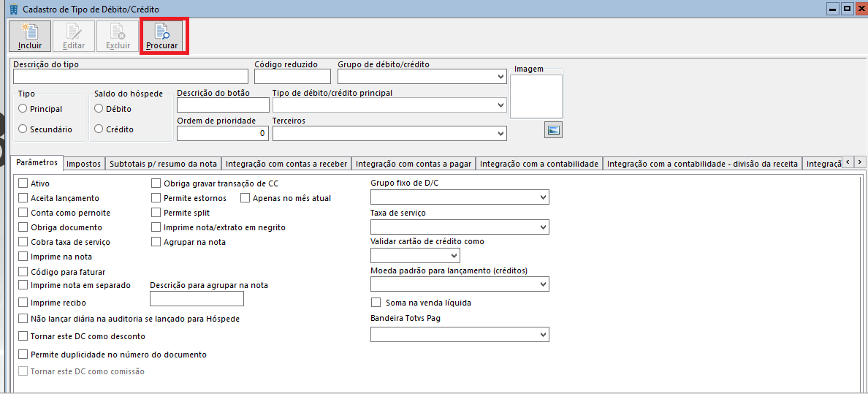Screen dimensions: 868x394
Task: Toggle Permite estornos checkbox
Action: (x=156, y=198)
